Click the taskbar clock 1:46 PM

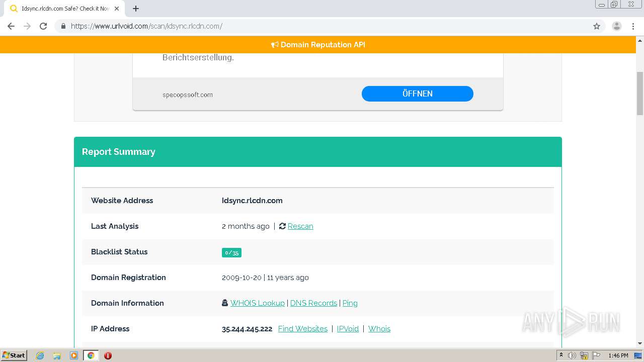[618, 355]
